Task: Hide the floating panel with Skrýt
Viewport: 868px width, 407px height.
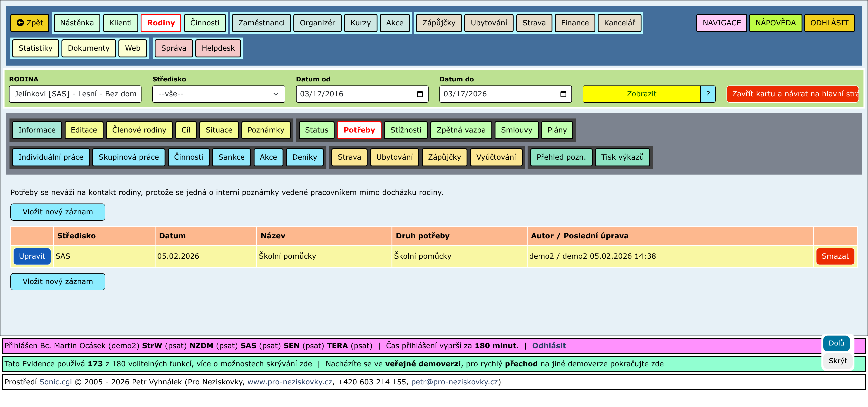Action: (837, 361)
